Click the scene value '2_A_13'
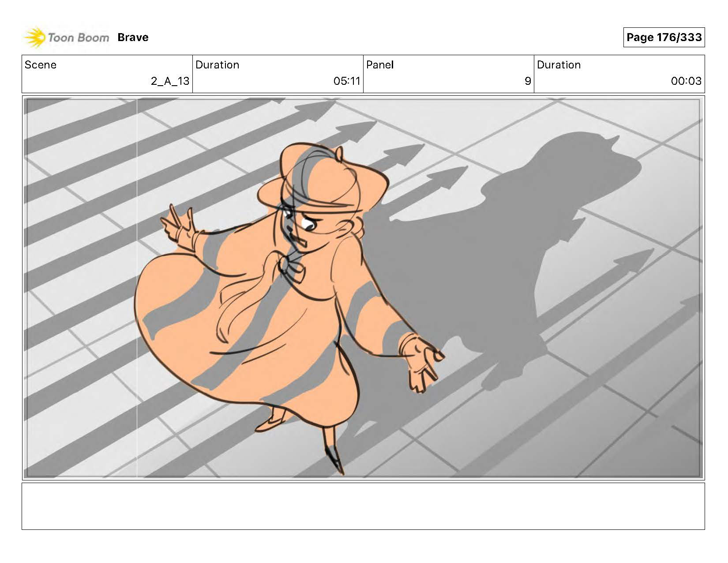 click(x=170, y=81)
